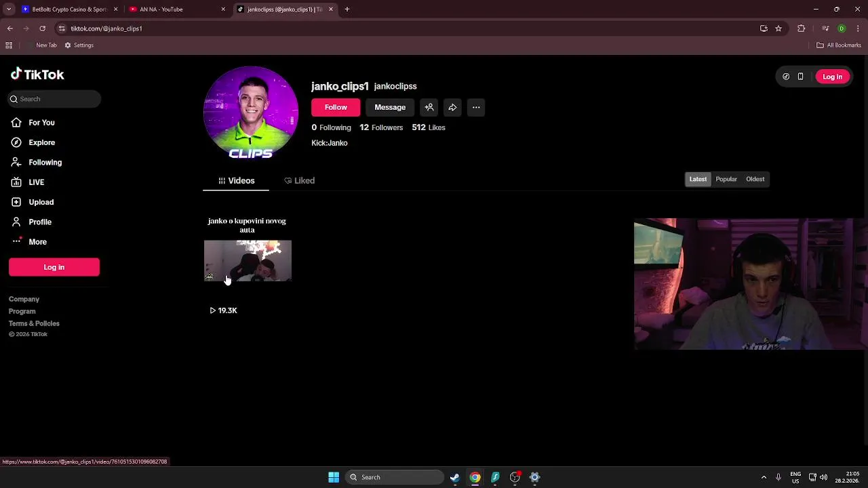Open the Windows taskbar search box
This screenshot has height=488, width=868.
pos(395,477)
